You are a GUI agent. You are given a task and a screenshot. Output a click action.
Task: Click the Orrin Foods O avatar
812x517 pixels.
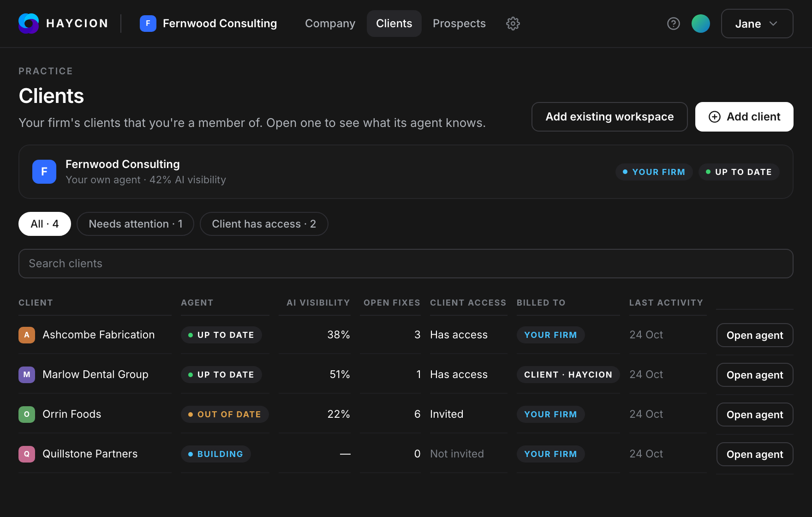pyautogui.click(x=27, y=414)
